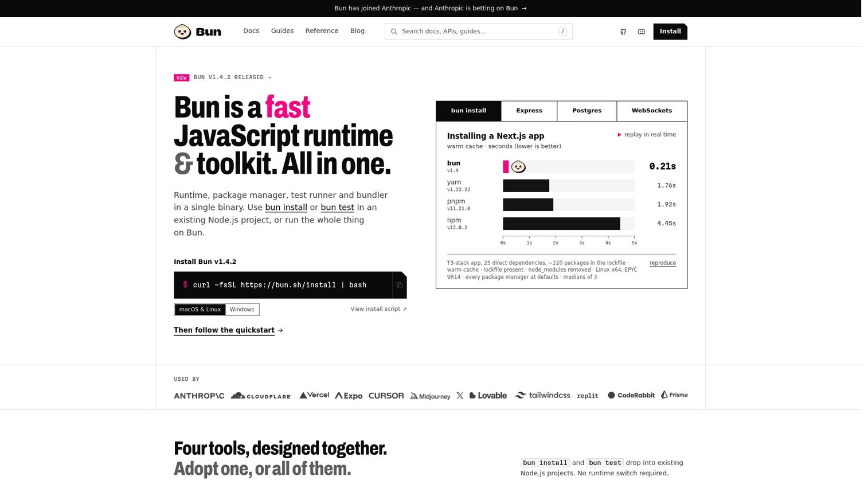Open the Reference nav item
Screen dimensions: 868x488
click(322, 31)
